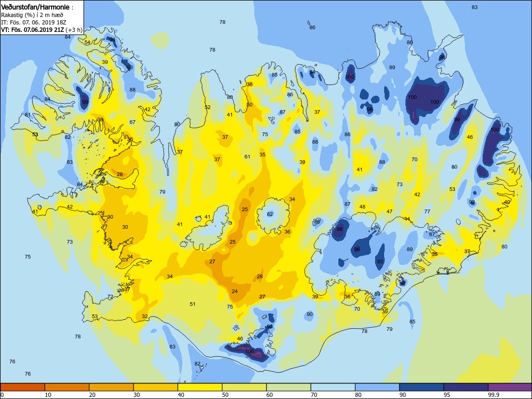The height and width of the screenshot is (399, 532).
Task: Click the legend scale label "10"
Action: [x=48, y=395]
